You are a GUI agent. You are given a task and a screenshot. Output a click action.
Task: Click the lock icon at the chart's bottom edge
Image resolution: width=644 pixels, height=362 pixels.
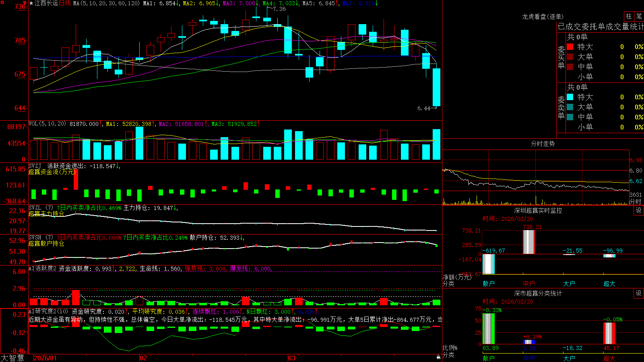pyautogui.click(x=439, y=357)
